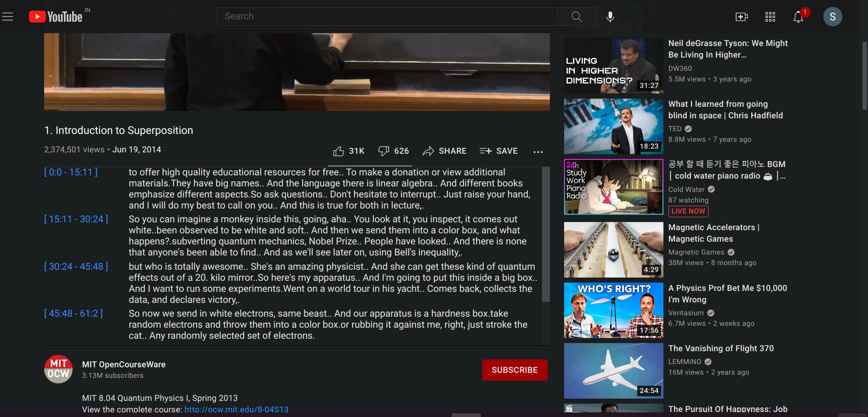Open Neil deGrasse Tyson video thumbnail
This screenshot has height=417, width=868.
(614, 65)
